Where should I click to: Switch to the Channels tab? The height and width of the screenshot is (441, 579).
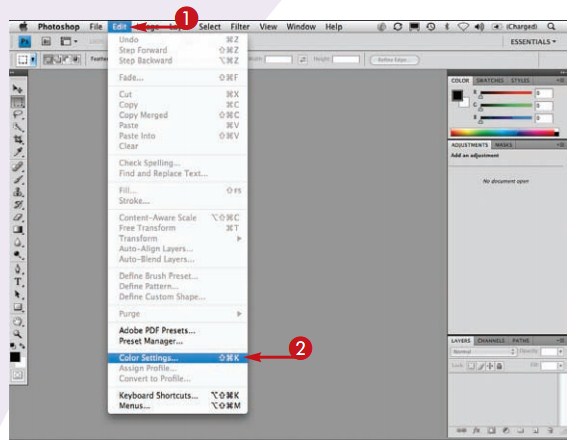pyautogui.click(x=491, y=340)
